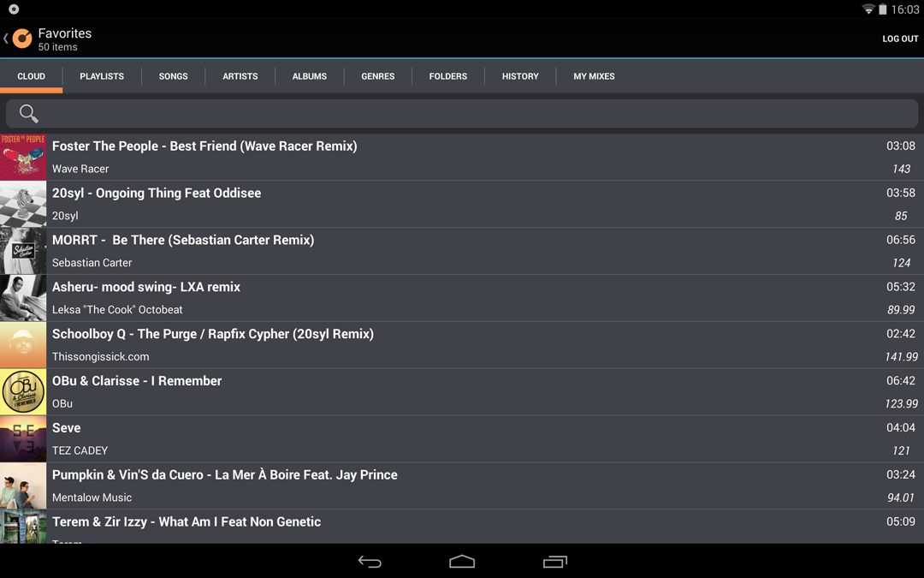This screenshot has width=924, height=578.
Task: Go back using the header chevron
Action: click(5, 39)
